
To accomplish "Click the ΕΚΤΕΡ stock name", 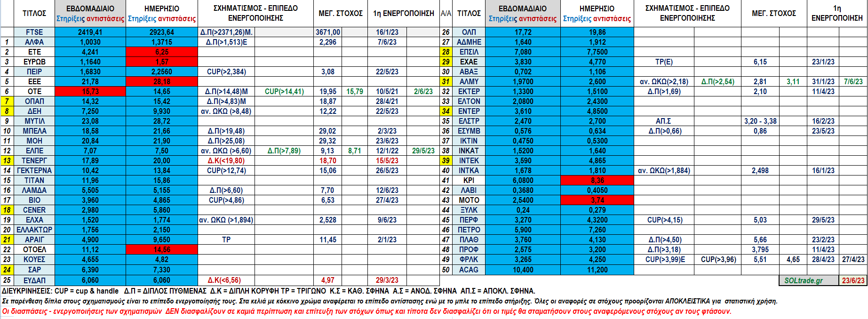I will click(469, 91).
